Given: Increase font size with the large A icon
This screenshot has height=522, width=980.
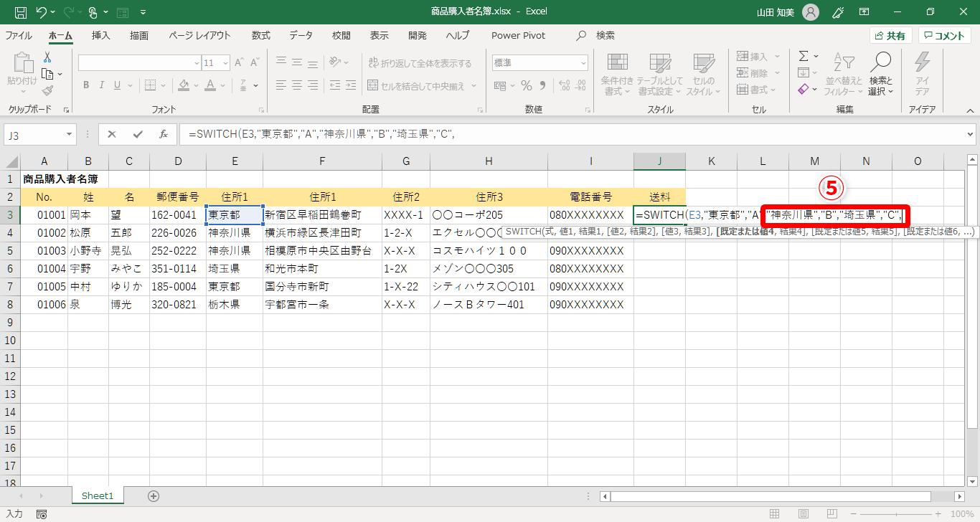Looking at the screenshot, I should (240, 63).
